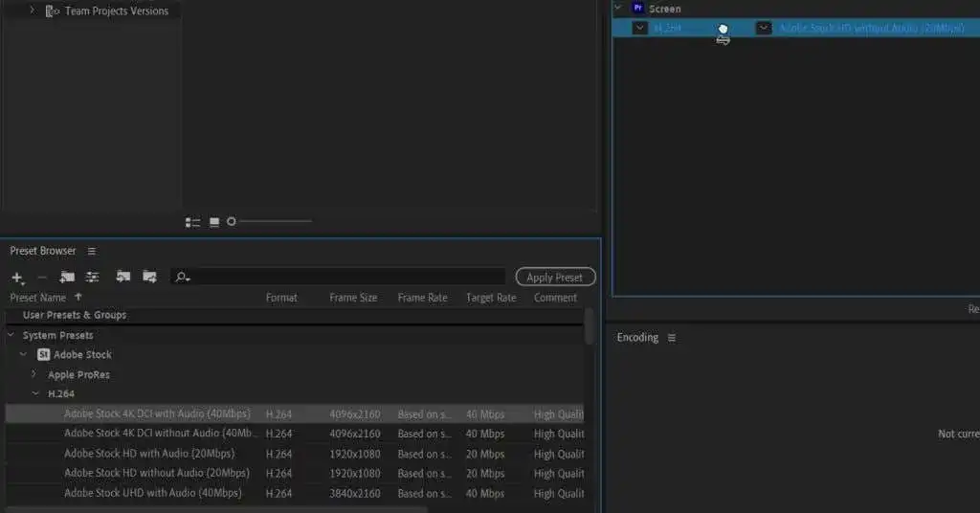Sort presets by Frame Size column
The height and width of the screenshot is (513, 980).
pyautogui.click(x=353, y=298)
